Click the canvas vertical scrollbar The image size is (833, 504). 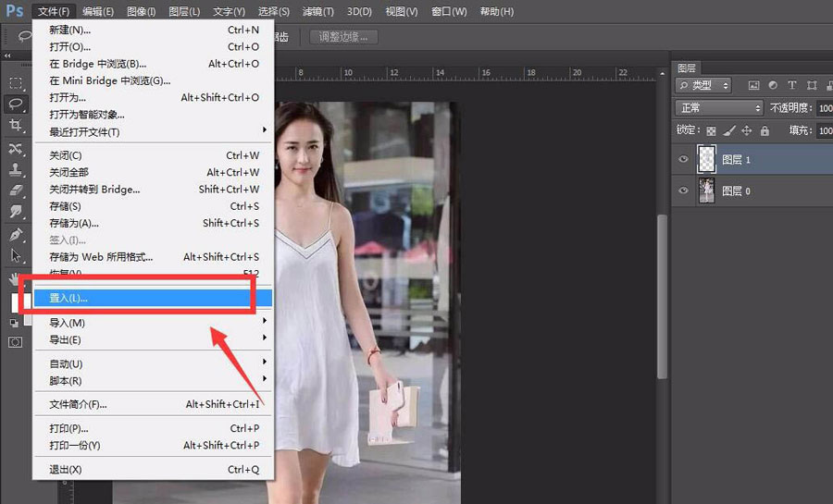(662, 297)
